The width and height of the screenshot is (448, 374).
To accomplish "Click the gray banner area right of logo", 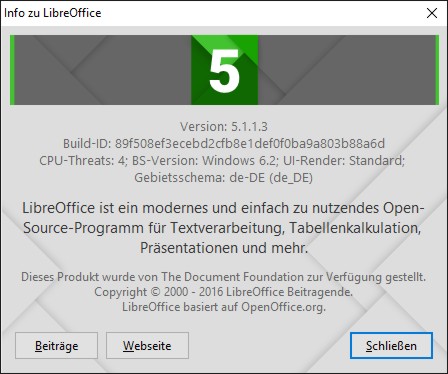I will coord(346,70).
